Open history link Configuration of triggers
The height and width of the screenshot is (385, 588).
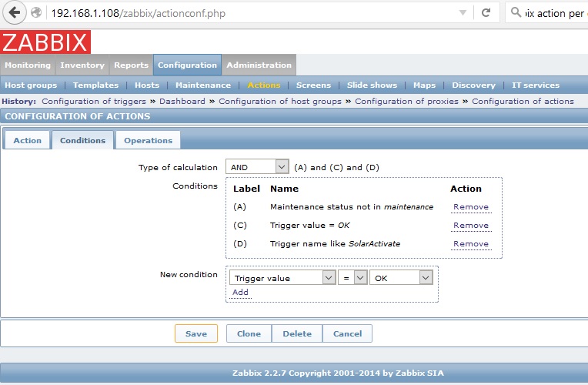tap(94, 102)
